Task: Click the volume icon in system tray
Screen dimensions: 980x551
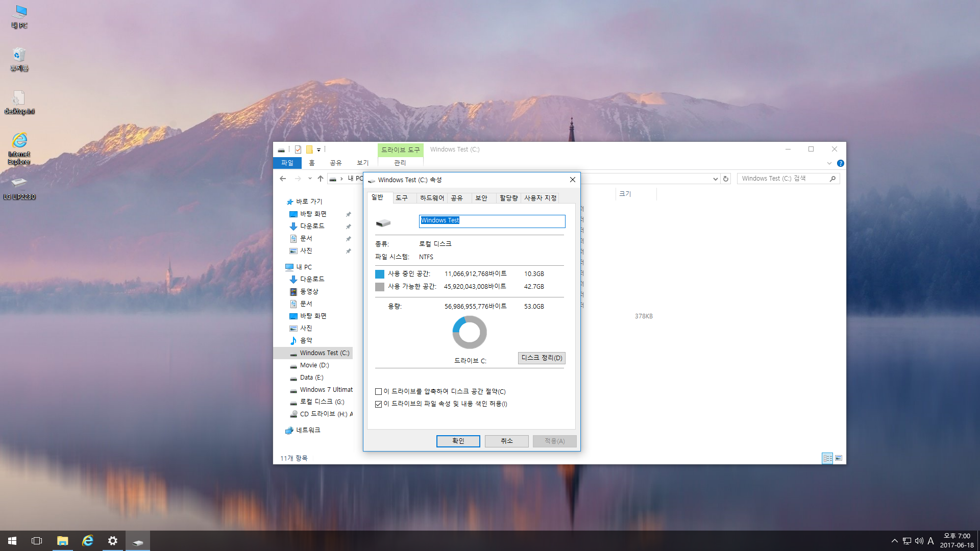Action: click(919, 541)
